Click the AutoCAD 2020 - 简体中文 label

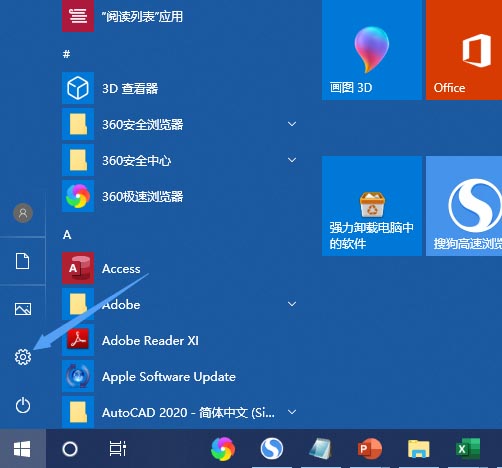pyautogui.click(x=188, y=413)
